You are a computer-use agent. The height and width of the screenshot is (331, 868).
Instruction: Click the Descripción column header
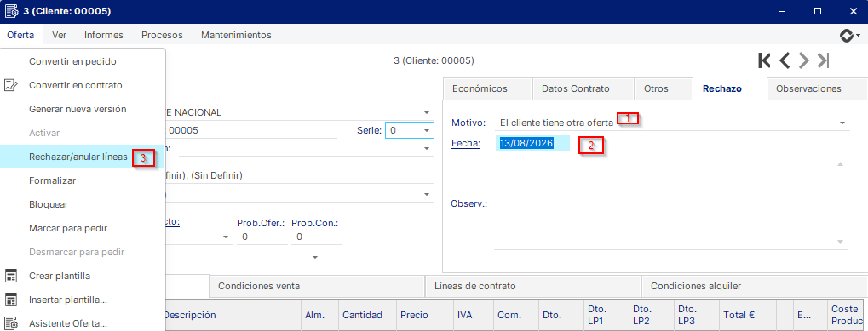[x=233, y=315]
